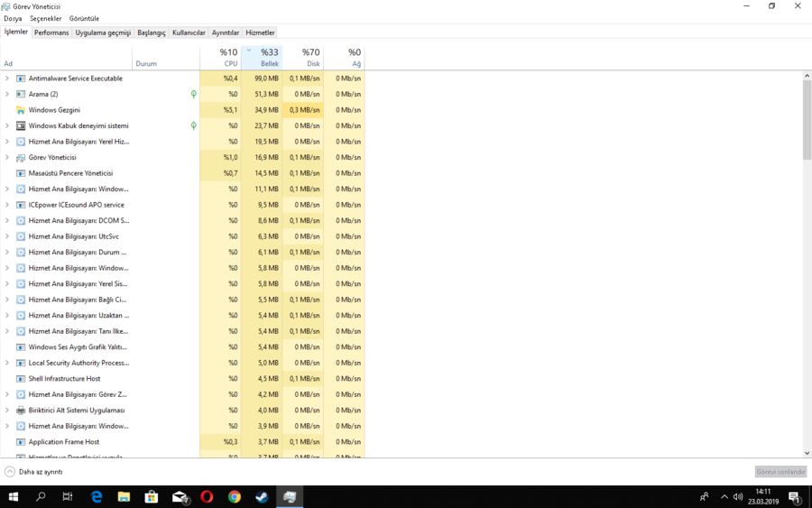Sort processes by Ağ column header

tap(345, 58)
